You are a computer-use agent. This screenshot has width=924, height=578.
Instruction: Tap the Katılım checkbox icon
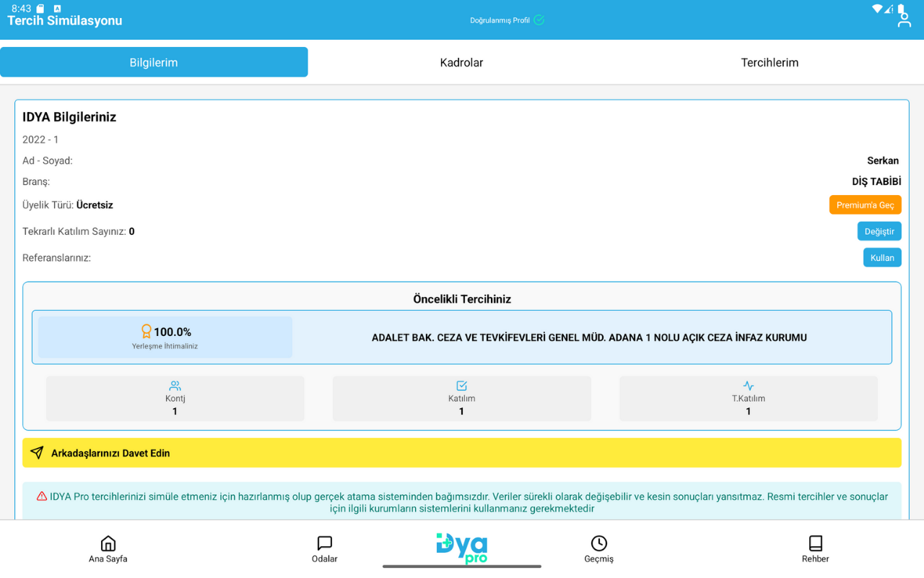(462, 386)
